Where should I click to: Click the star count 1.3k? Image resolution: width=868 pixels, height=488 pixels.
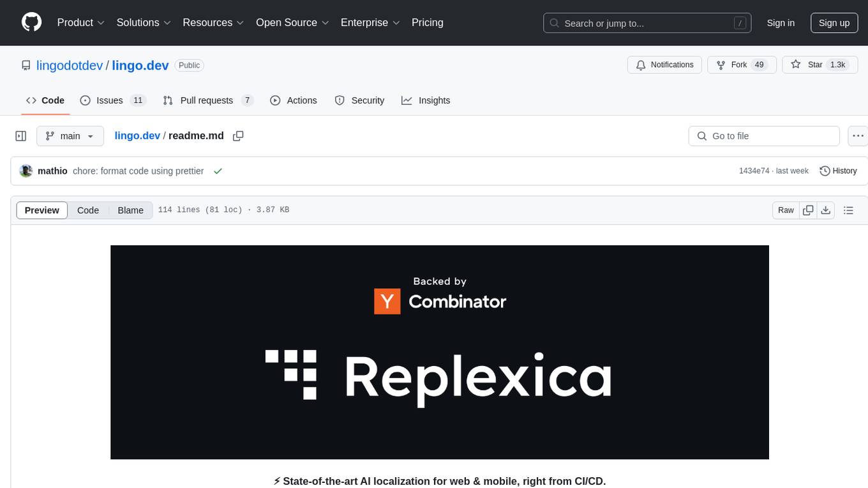tap(837, 65)
